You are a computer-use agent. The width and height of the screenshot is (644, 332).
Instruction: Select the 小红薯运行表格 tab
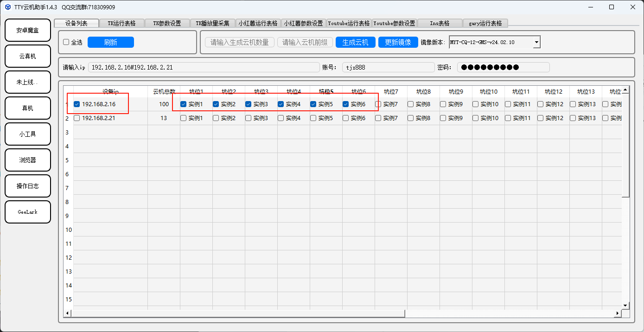258,23
